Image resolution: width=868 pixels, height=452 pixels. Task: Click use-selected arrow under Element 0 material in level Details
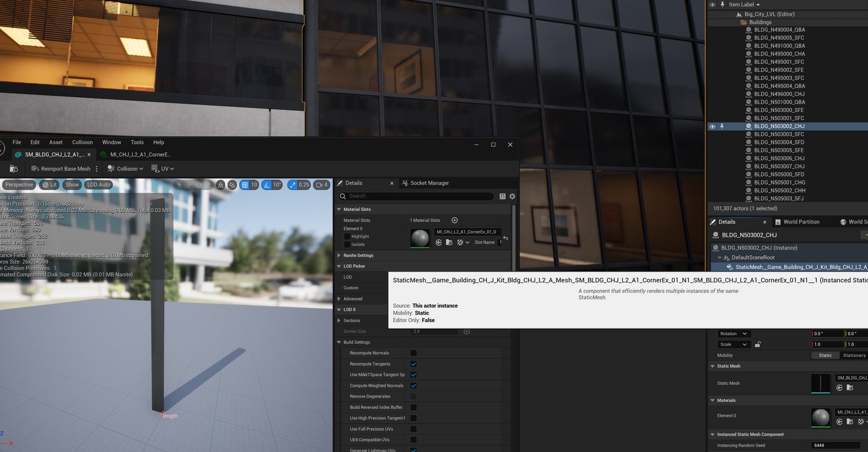840,421
